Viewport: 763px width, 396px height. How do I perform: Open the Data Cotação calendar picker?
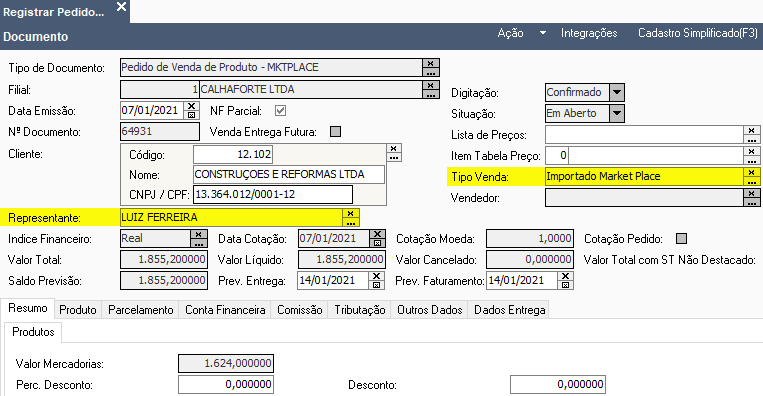tap(377, 243)
